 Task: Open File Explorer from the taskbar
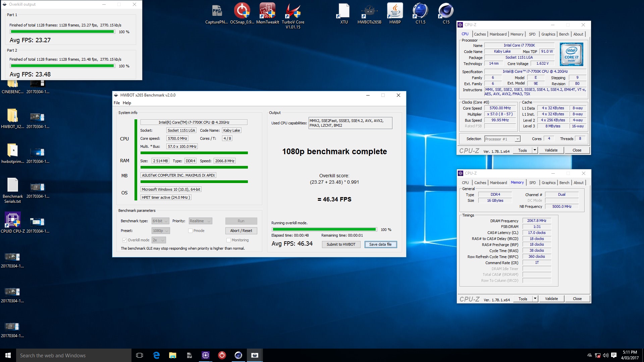172,355
